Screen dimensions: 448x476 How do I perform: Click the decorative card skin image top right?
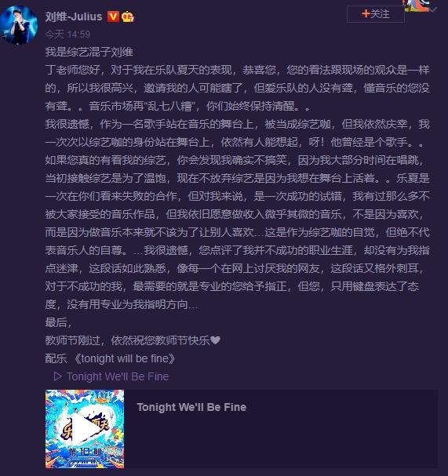point(417,5)
